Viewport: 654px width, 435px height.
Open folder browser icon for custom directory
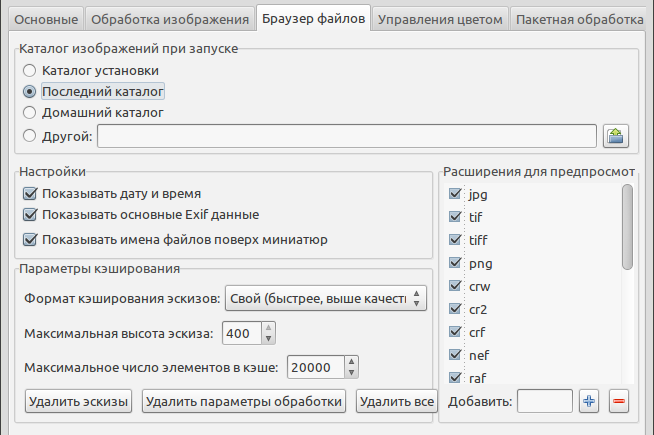(x=616, y=136)
